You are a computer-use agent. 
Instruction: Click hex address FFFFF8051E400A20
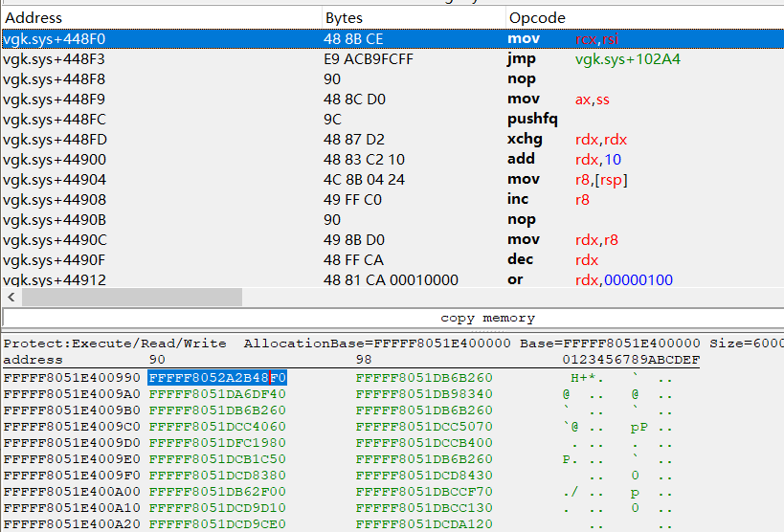pos(72,524)
